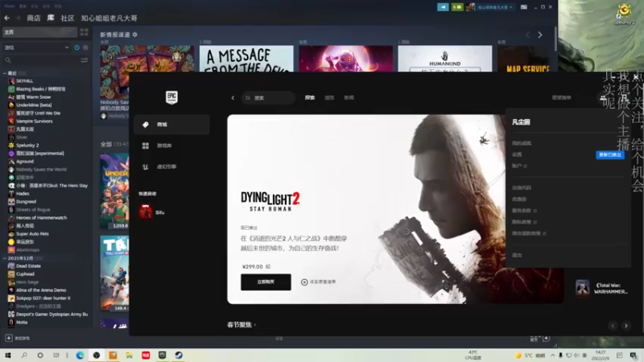Click the blue update available button
644x362 pixels.
pyautogui.click(x=610, y=154)
